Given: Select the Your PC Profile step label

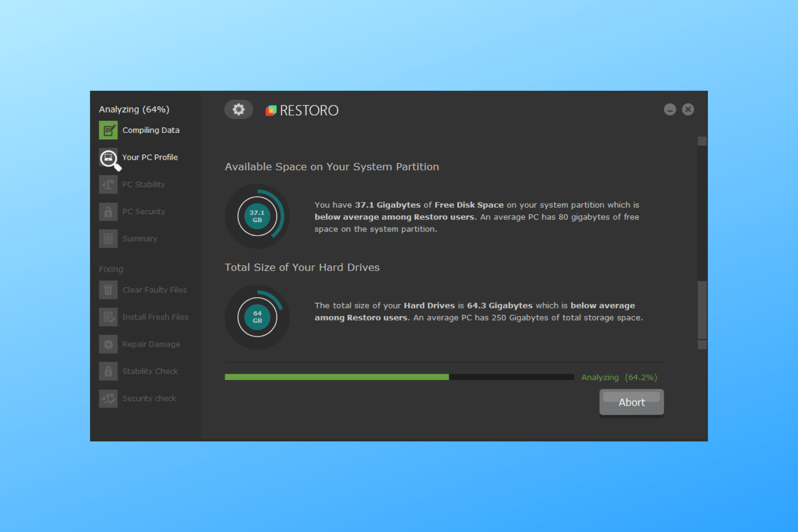Looking at the screenshot, I should click(150, 157).
